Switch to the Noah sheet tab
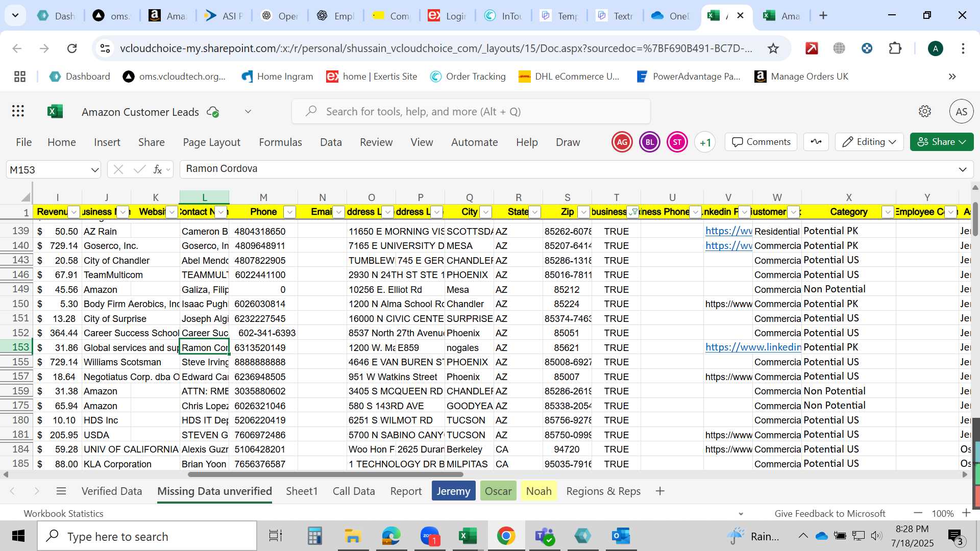 (x=539, y=491)
